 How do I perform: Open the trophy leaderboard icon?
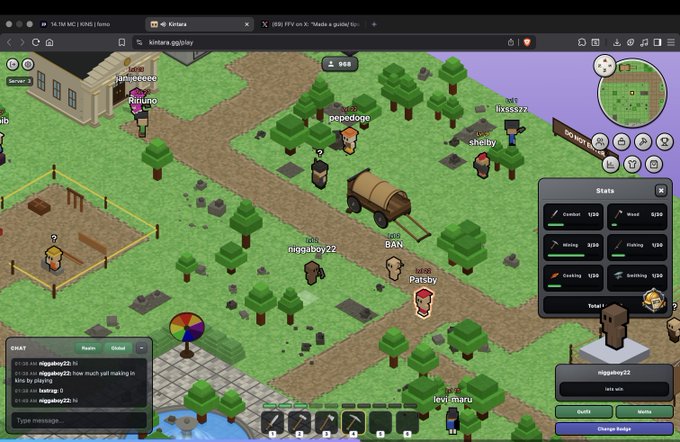[664, 141]
